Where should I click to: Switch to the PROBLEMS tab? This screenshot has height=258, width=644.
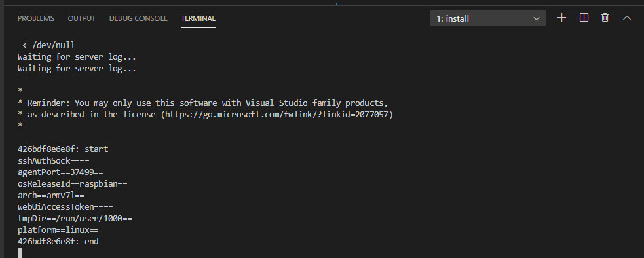pos(36,18)
